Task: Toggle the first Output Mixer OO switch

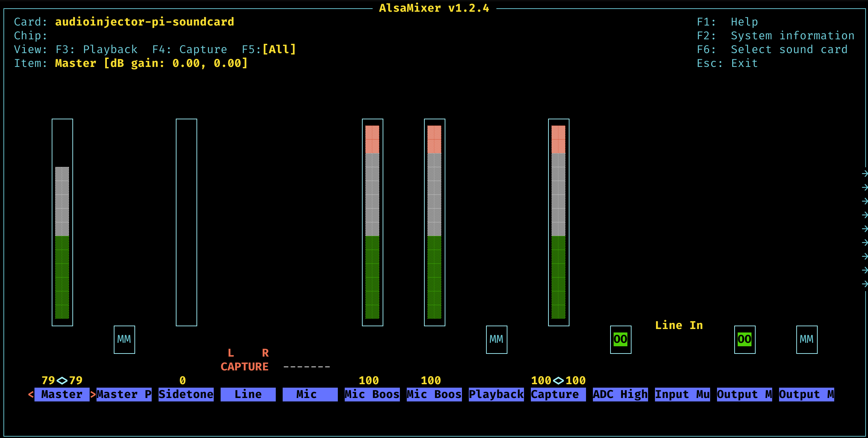Action: point(745,339)
